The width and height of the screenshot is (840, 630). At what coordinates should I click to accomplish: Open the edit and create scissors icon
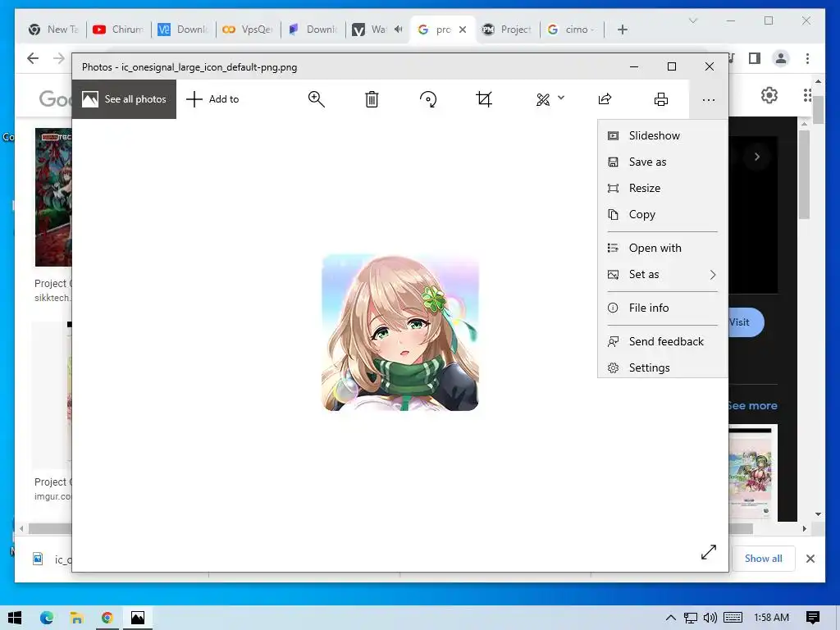click(x=543, y=99)
